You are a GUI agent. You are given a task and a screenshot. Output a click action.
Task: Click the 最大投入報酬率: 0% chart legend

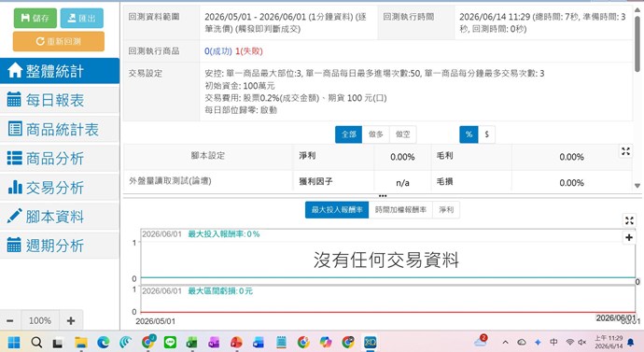pyautogui.click(x=224, y=234)
